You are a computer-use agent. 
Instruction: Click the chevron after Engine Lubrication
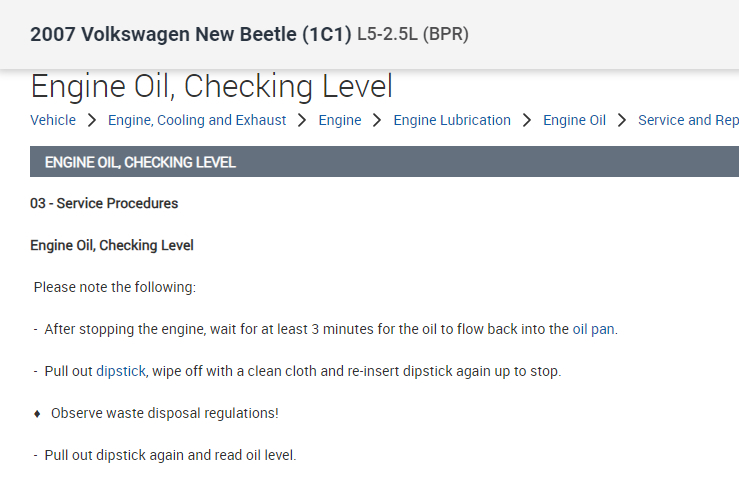point(527,120)
